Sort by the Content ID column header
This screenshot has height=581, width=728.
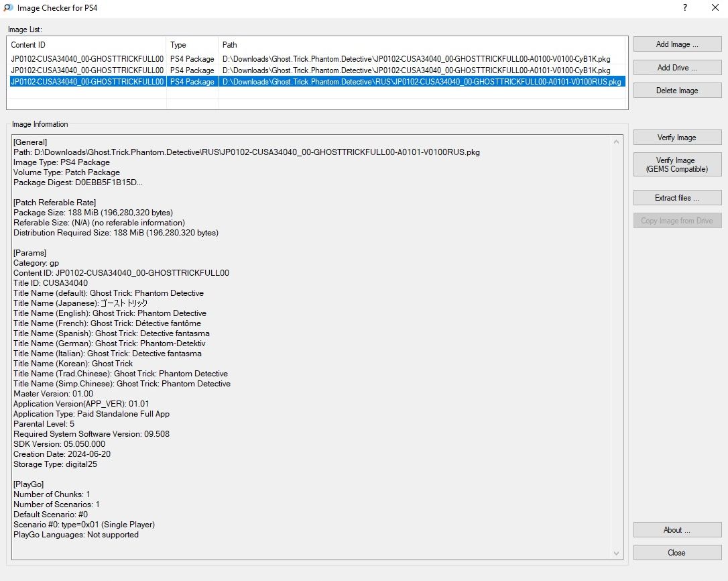click(86, 45)
